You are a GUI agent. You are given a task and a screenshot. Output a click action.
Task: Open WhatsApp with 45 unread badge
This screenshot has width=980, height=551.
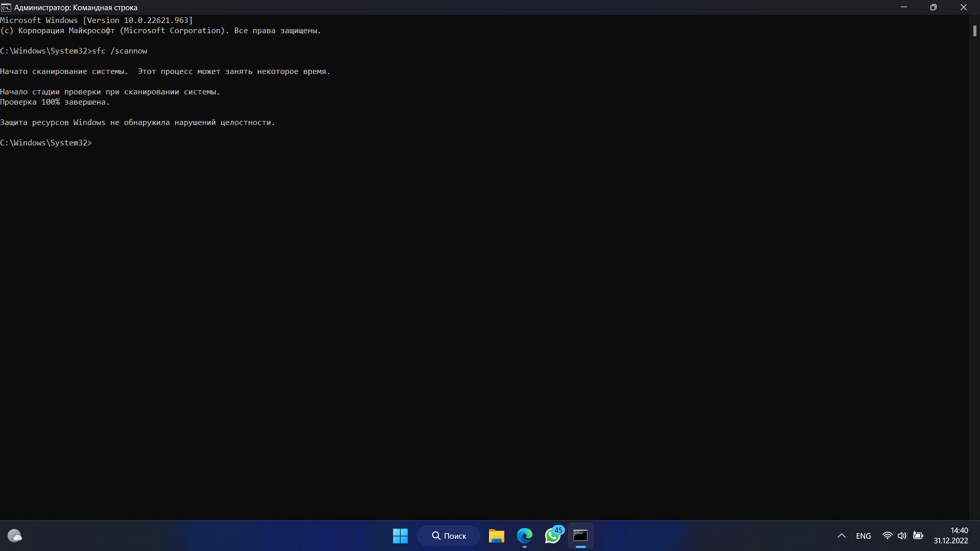tap(553, 536)
